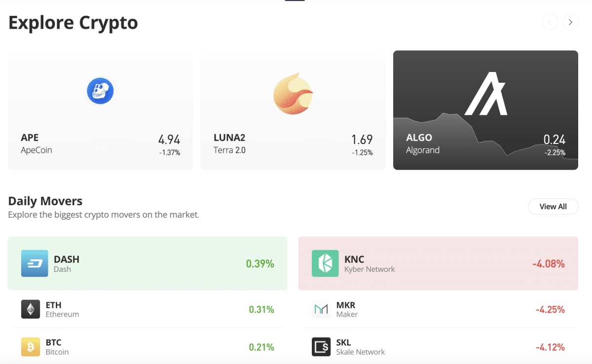
Task: Open the APE ApeCoin card
Action: pyautogui.click(x=100, y=110)
